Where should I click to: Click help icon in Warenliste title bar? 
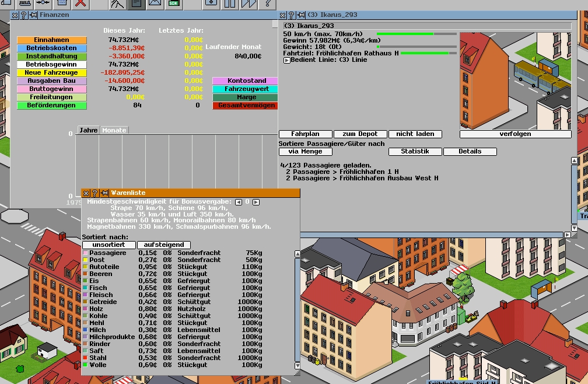[95, 193]
